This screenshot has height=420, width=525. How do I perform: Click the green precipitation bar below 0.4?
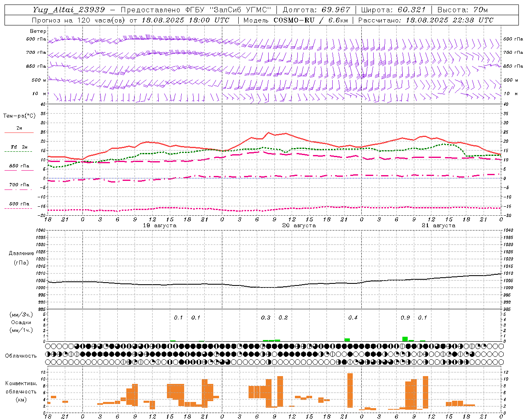(347, 340)
